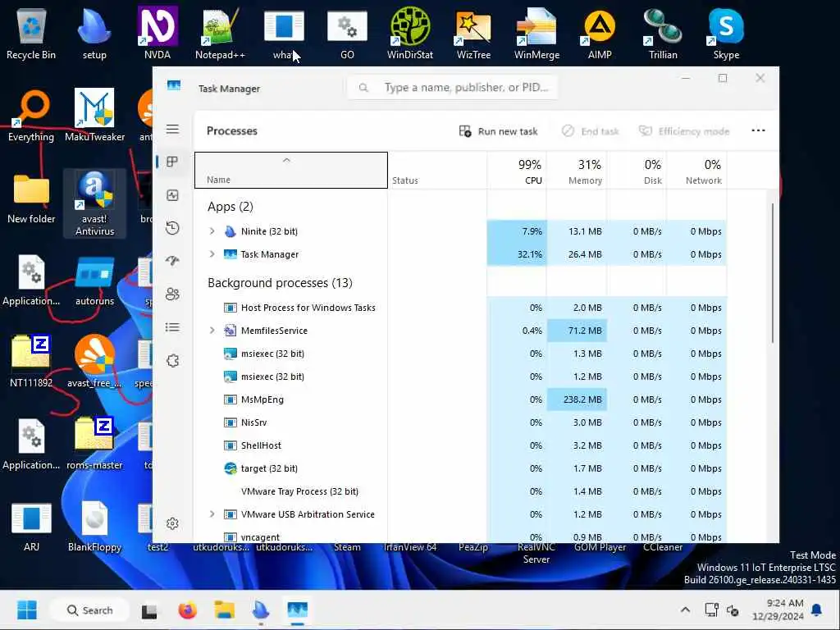Sort by Network column header
Screen dimensions: 840x630
[x=696, y=171]
